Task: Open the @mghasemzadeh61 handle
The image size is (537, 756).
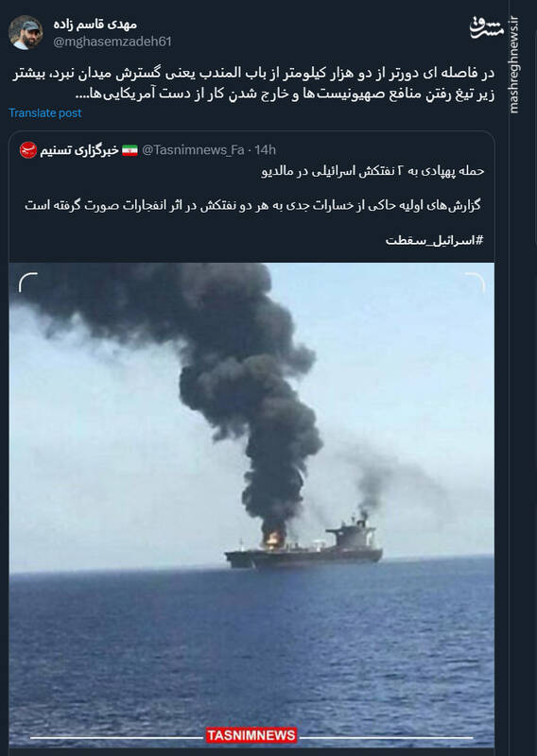Action: 112,42
